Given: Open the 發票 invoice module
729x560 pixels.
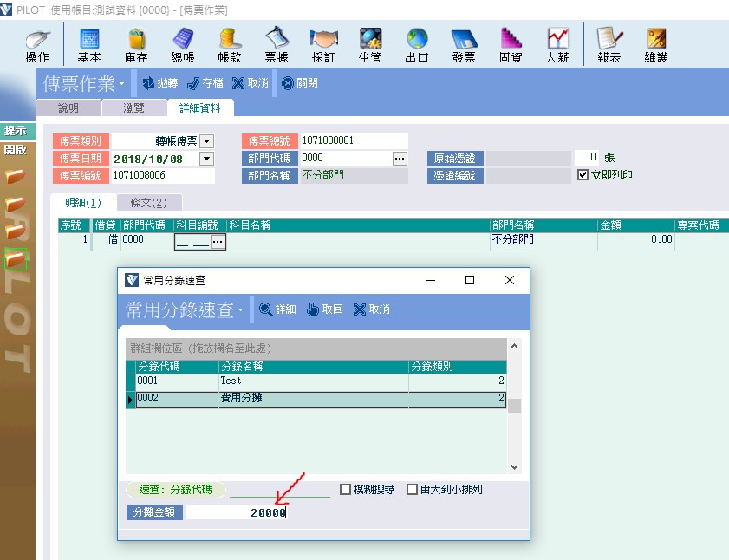Looking at the screenshot, I should (464, 46).
